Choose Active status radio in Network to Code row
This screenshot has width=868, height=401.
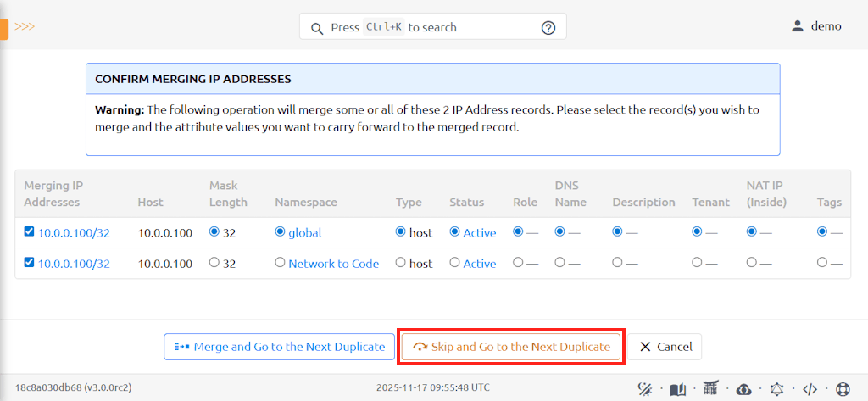(x=454, y=263)
